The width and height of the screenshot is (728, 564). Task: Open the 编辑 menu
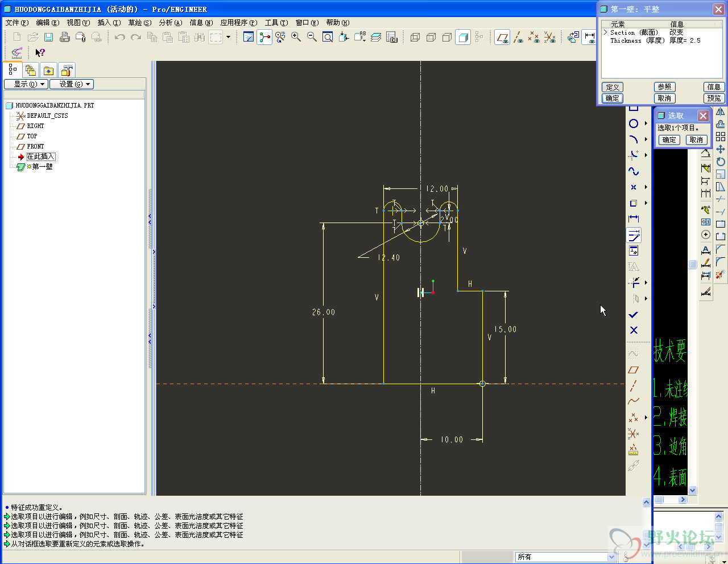(47, 23)
